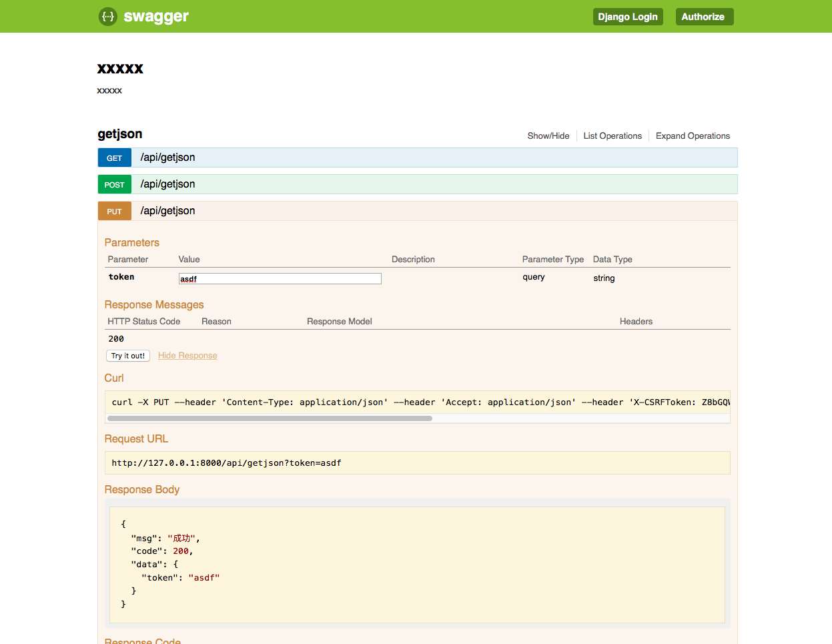
Task: Click the Try it out! button
Action: coord(128,356)
